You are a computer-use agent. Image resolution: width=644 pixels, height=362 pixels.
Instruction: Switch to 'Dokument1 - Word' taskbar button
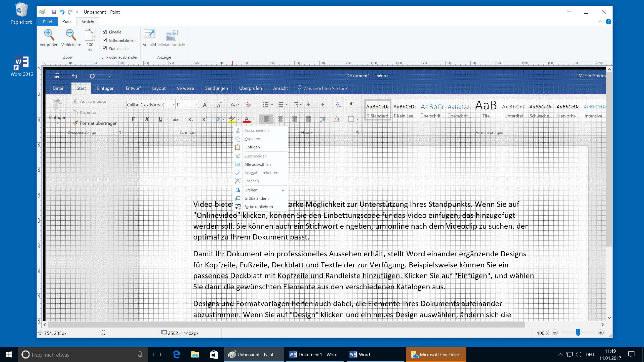click(314, 355)
